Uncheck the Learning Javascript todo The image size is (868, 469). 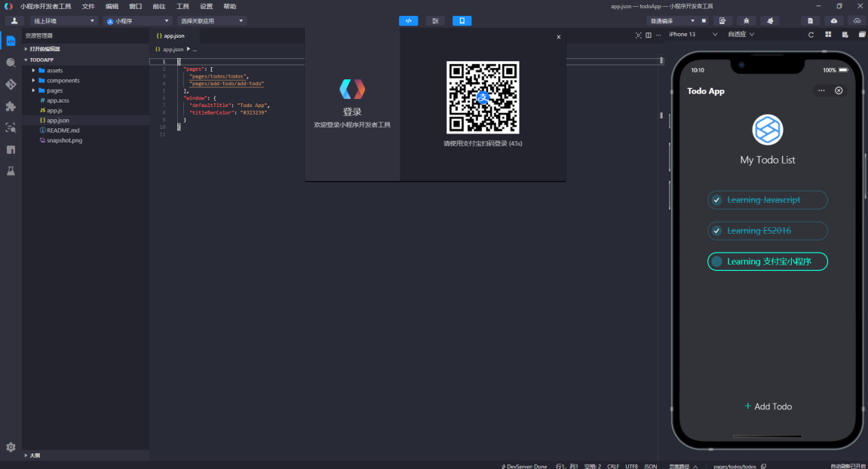[x=717, y=200]
